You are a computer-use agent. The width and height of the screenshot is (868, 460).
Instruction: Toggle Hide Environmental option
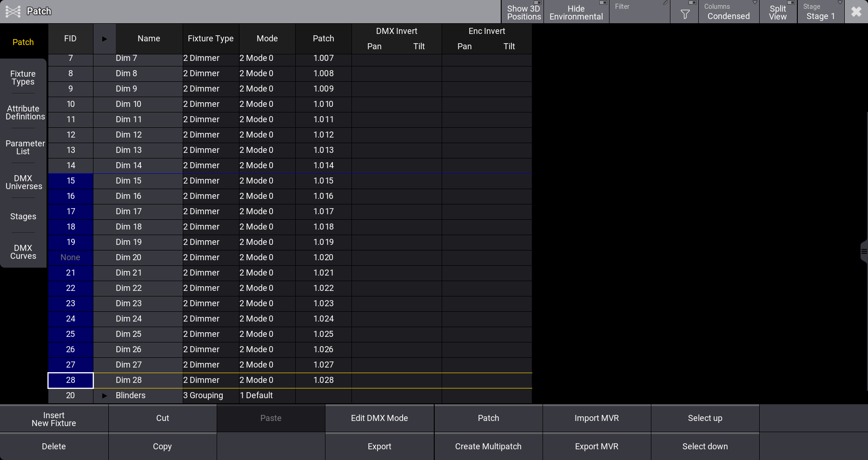coord(576,12)
